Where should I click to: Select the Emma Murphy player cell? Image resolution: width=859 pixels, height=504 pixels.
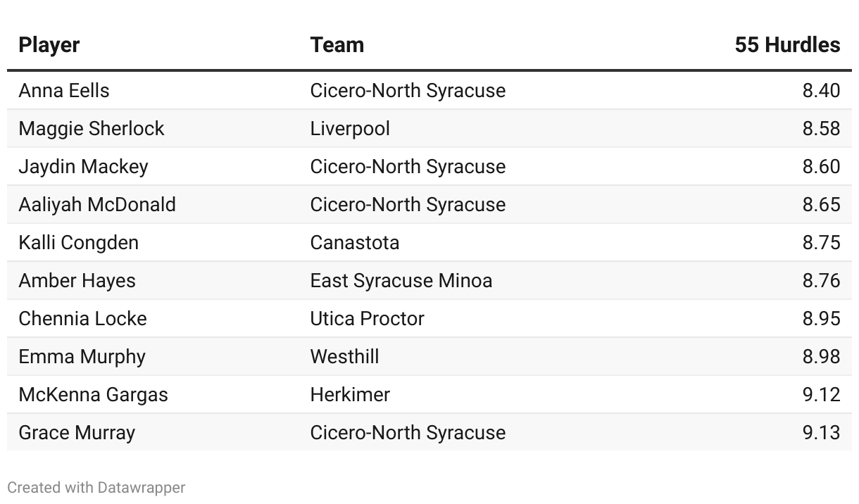tap(82, 356)
